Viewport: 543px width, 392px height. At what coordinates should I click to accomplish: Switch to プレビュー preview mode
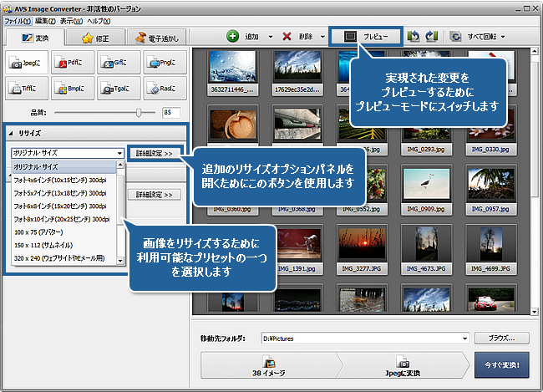[365, 37]
